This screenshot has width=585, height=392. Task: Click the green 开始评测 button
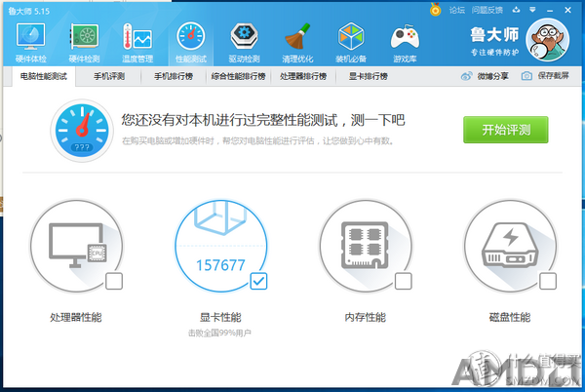point(505,130)
